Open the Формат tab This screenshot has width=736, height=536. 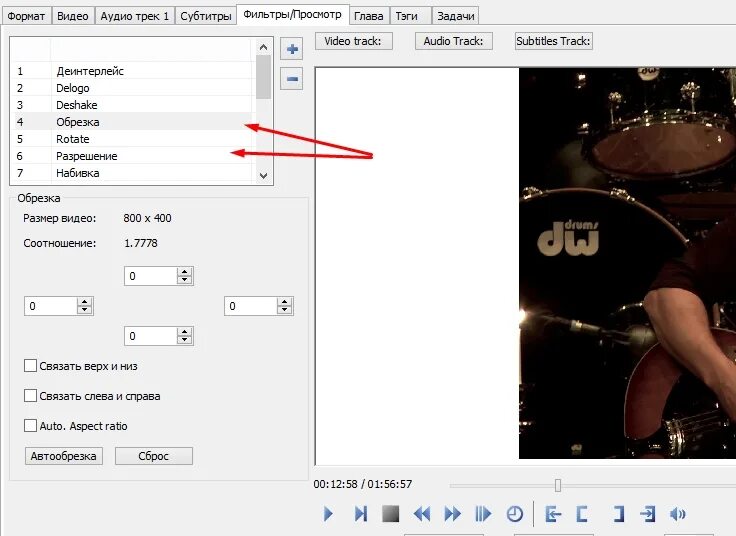(26, 16)
